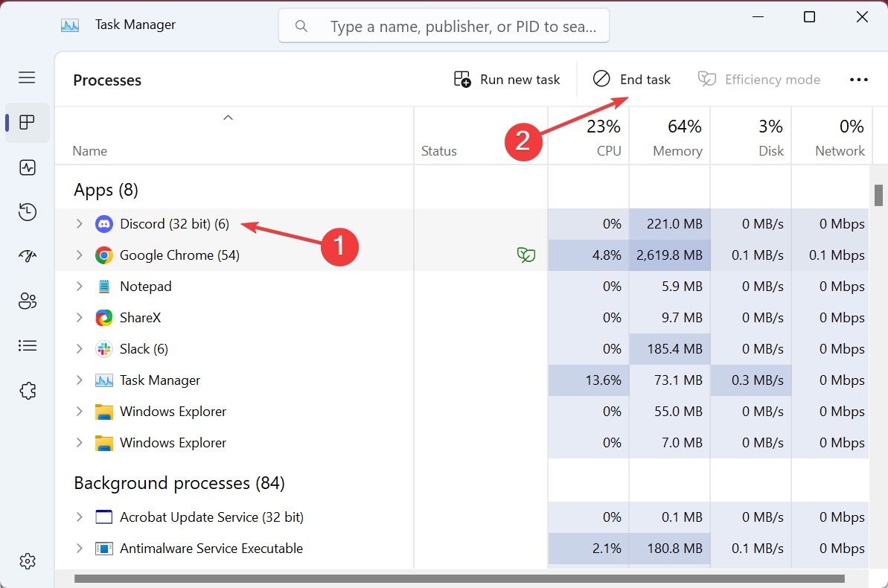Click the Apps (8) group heading
This screenshot has height=588, width=888.
pos(106,190)
